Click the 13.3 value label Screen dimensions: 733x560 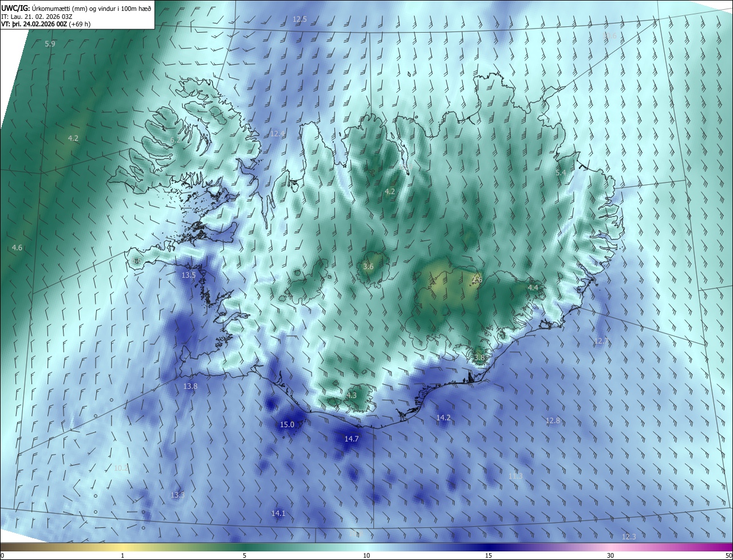(178, 495)
